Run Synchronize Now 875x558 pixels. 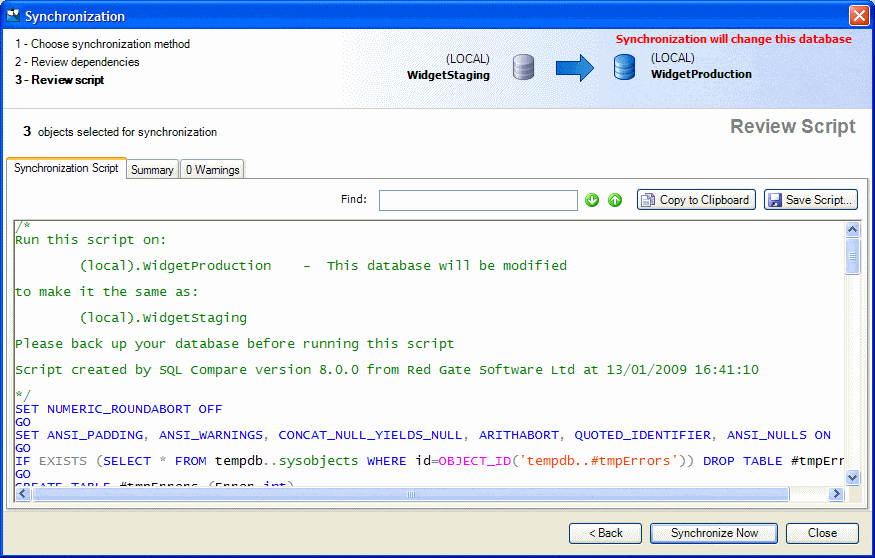tap(714, 533)
